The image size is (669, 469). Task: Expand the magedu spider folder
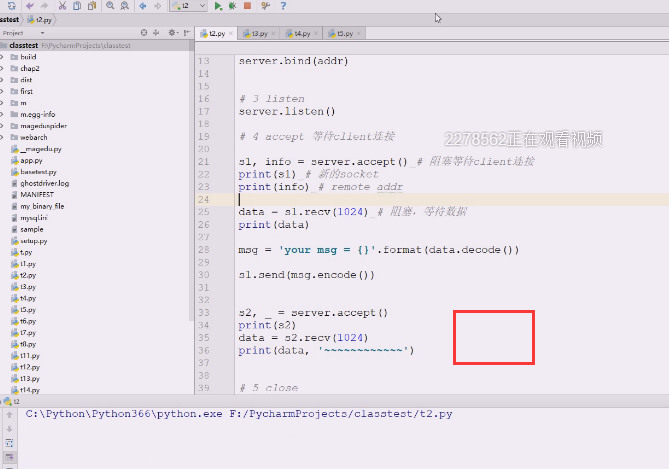click(x=2, y=126)
